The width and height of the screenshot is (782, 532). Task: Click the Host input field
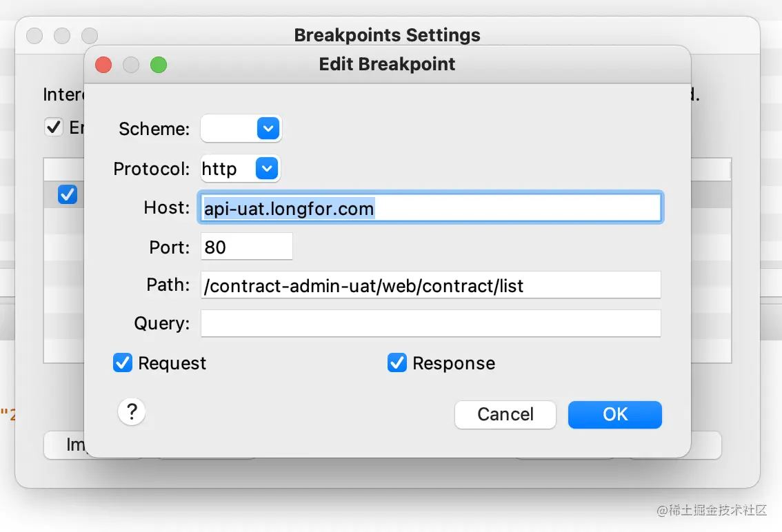(x=431, y=208)
